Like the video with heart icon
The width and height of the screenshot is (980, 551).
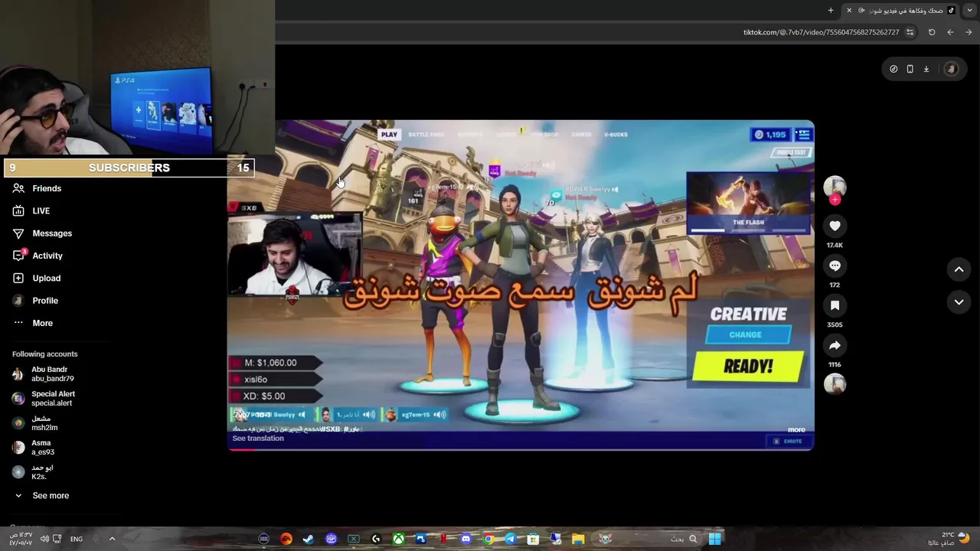pyautogui.click(x=835, y=226)
